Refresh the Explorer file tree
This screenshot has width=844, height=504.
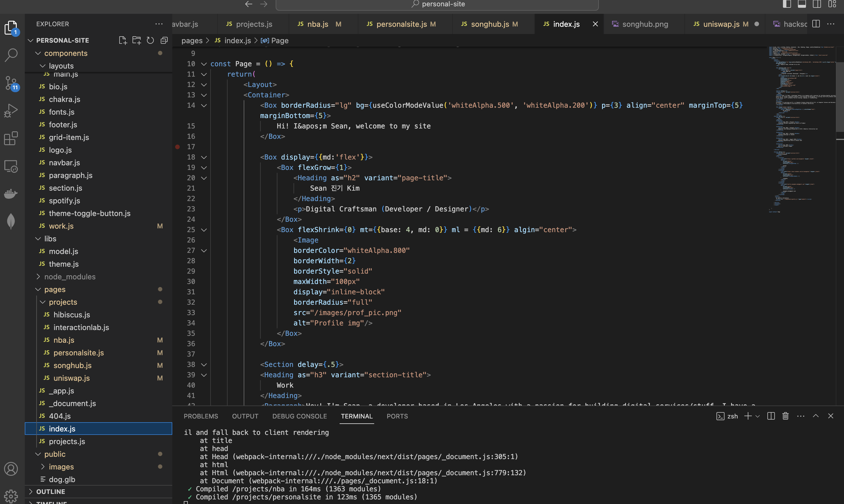150,40
